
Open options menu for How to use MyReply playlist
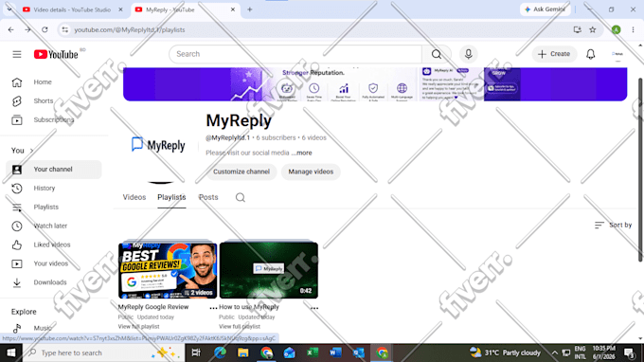pyautogui.click(x=314, y=308)
